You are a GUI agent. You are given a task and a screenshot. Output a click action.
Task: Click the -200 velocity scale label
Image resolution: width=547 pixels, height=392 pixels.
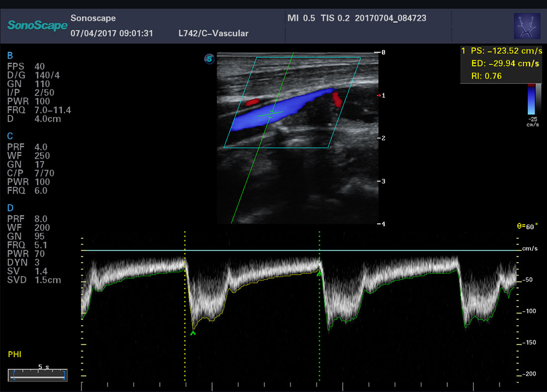pyautogui.click(x=529, y=374)
